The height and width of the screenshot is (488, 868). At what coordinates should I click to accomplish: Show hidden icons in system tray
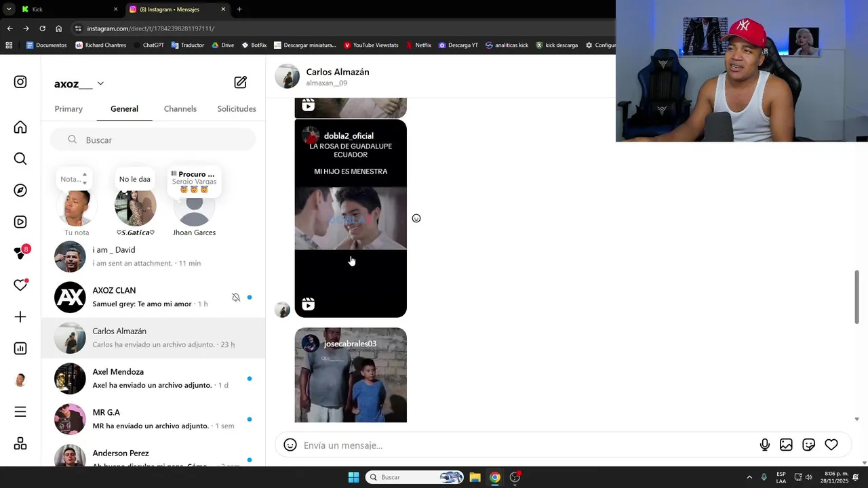click(x=749, y=477)
